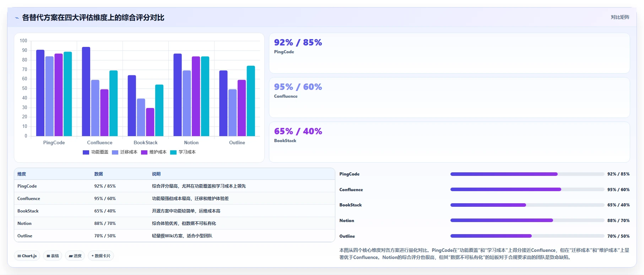Click the description 综合评分最高，尤其在功能覆盖和学习成本上领先
The height and width of the screenshot is (275, 644).
(199, 186)
